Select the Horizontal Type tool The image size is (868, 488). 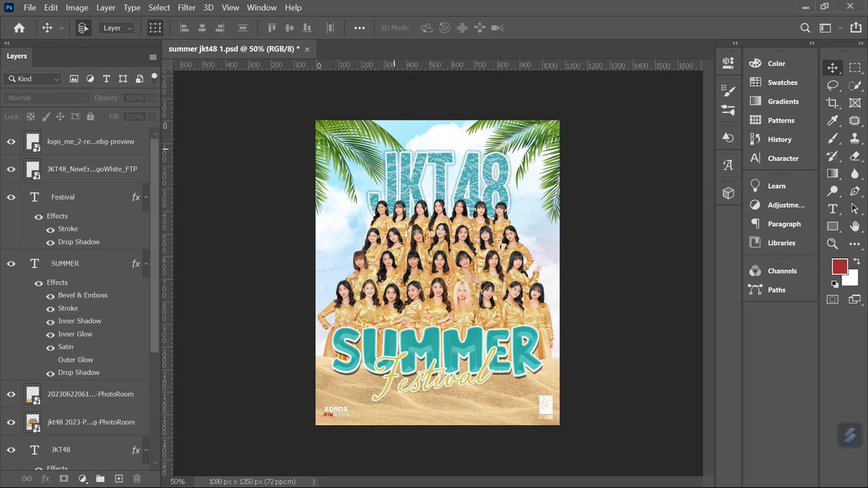833,209
